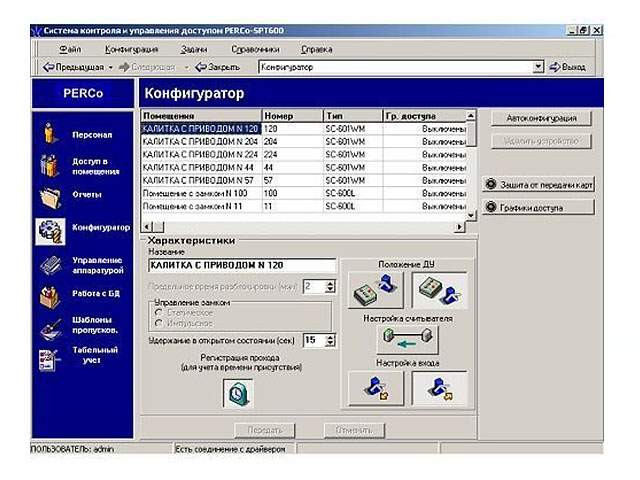Select the Импульсное lock control radio
Screen dimensions: 640x480
(x=159, y=323)
